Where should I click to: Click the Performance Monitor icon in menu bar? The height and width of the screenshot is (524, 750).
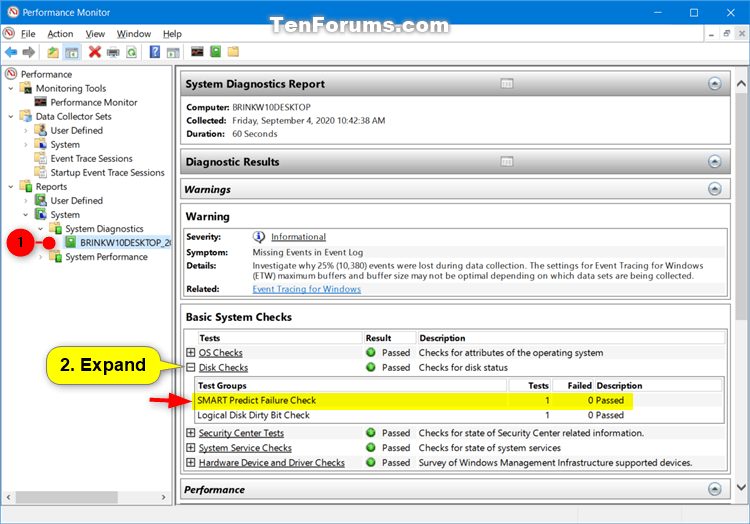pos(9,33)
